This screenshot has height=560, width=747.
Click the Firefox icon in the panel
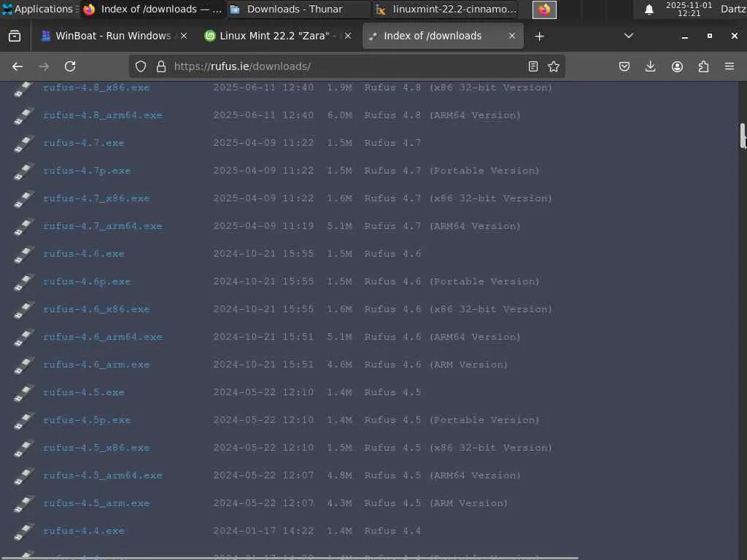pos(544,9)
